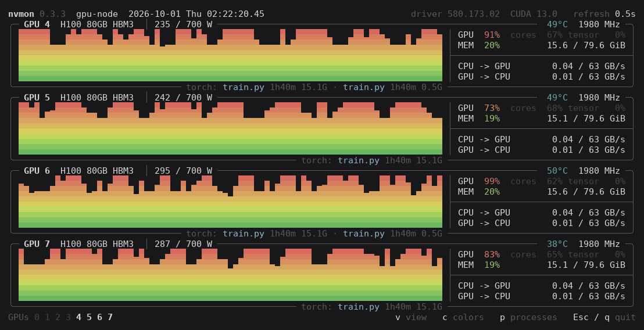Click the nvmon app title
The height and width of the screenshot is (330, 644).
[22, 14]
